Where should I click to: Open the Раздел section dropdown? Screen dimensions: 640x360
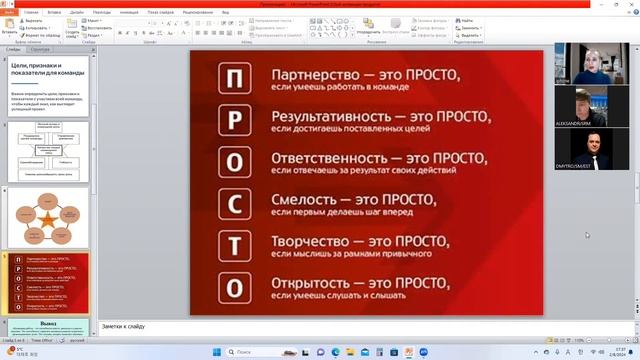pos(92,36)
